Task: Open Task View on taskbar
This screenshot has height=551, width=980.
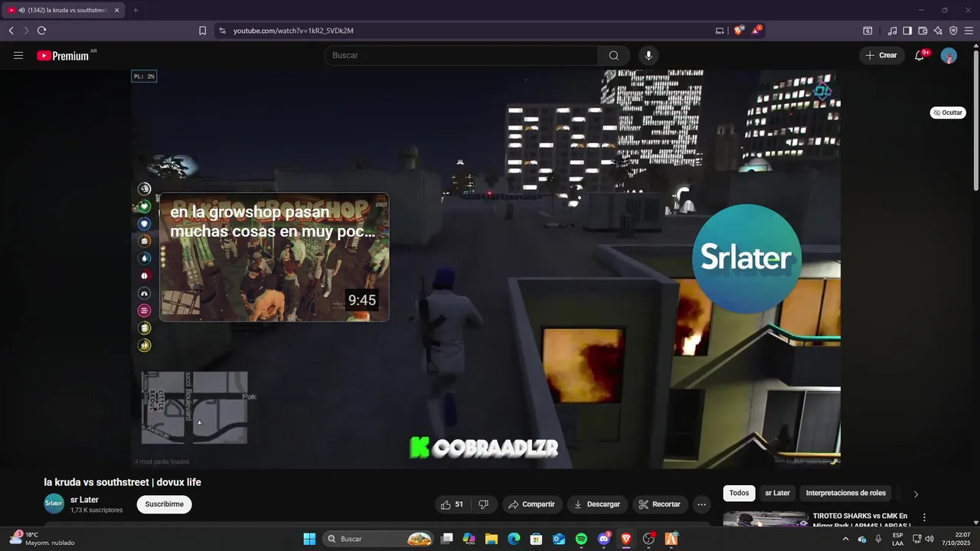Action: [x=447, y=539]
